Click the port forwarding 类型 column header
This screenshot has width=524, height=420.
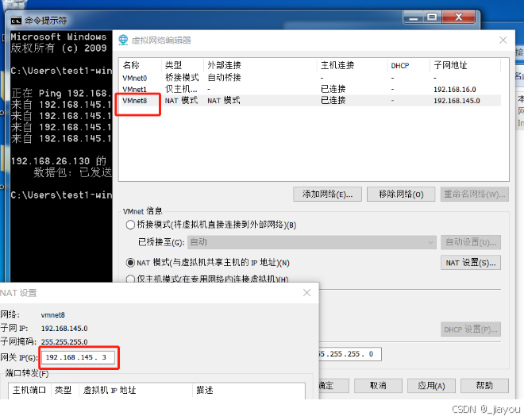(65, 390)
